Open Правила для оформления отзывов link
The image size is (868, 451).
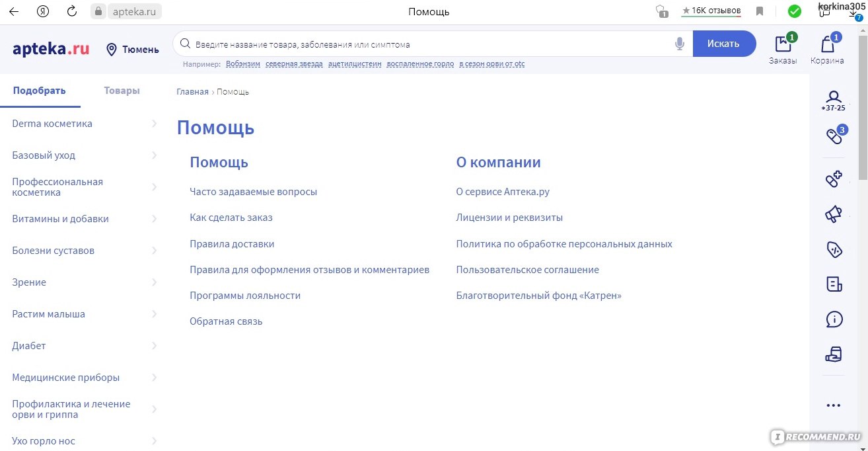coord(309,270)
